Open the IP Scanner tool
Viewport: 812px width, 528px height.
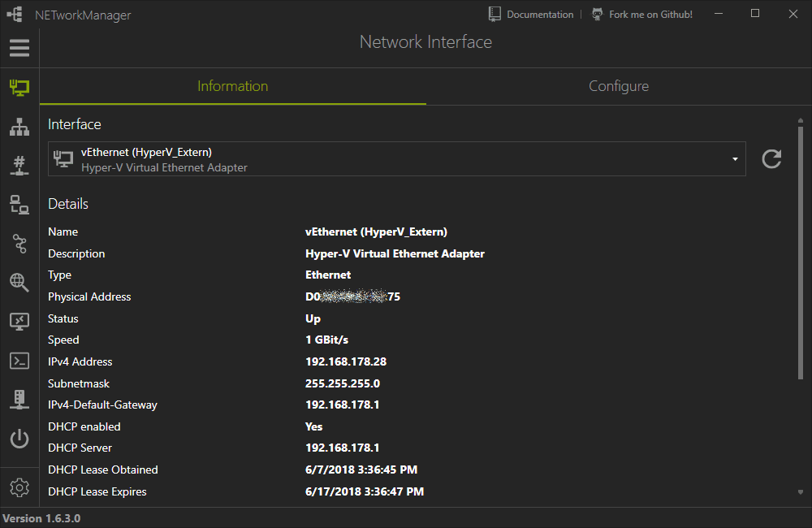pyautogui.click(x=19, y=127)
